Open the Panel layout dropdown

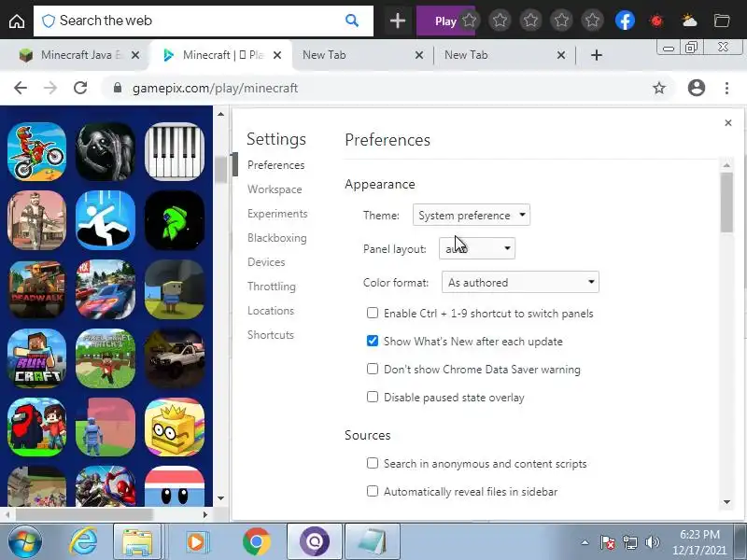point(477,248)
